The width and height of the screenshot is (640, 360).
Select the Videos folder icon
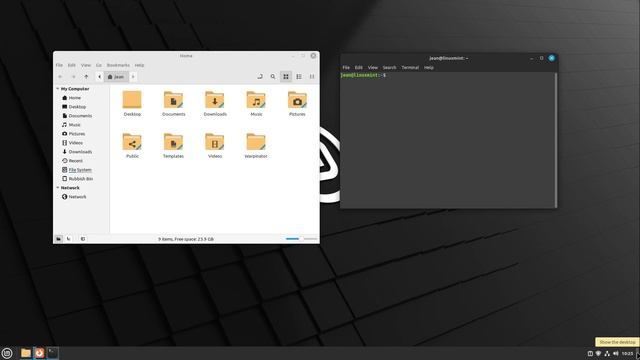tap(215, 142)
